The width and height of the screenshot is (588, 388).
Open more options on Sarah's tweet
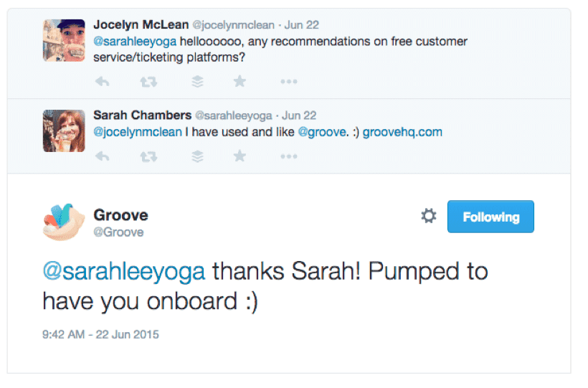tap(288, 156)
